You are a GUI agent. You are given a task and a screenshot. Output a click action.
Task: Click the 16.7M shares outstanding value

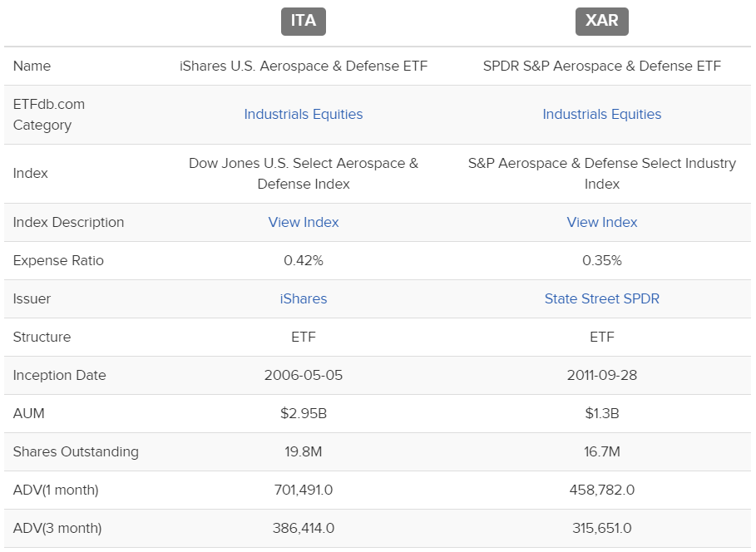(601, 451)
